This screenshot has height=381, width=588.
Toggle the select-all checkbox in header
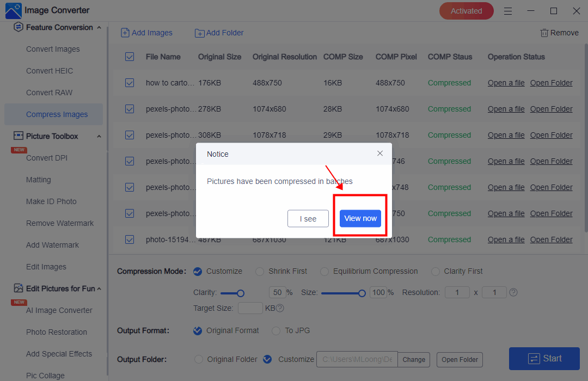point(130,57)
